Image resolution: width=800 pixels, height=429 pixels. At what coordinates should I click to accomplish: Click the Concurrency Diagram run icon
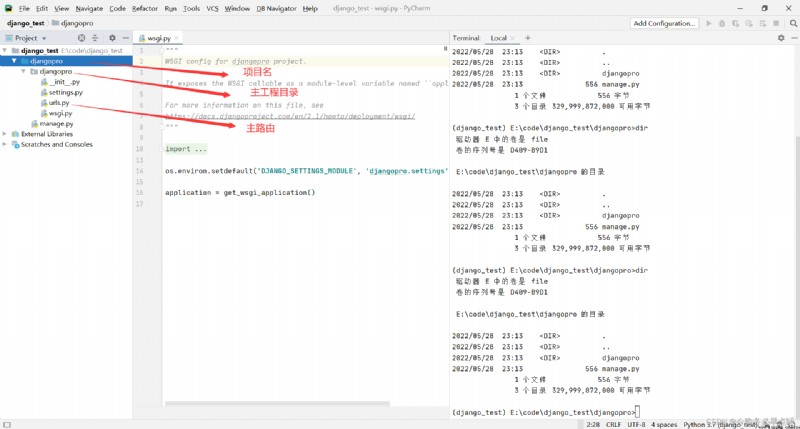pos(763,23)
